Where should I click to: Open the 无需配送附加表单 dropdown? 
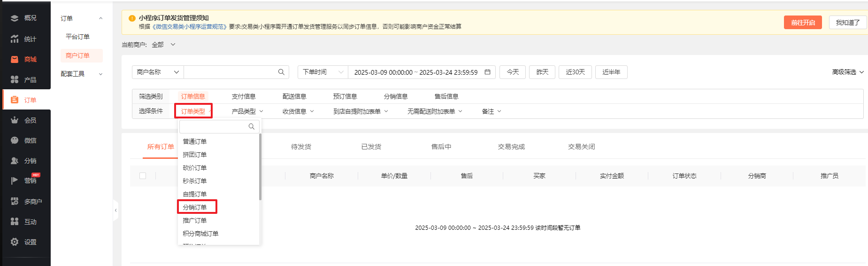[435, 111]
